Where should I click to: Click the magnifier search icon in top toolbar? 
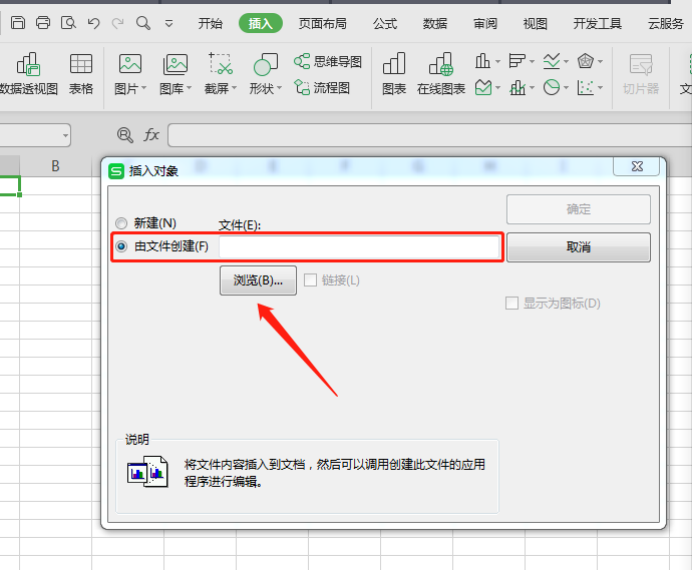coord(143,23)
